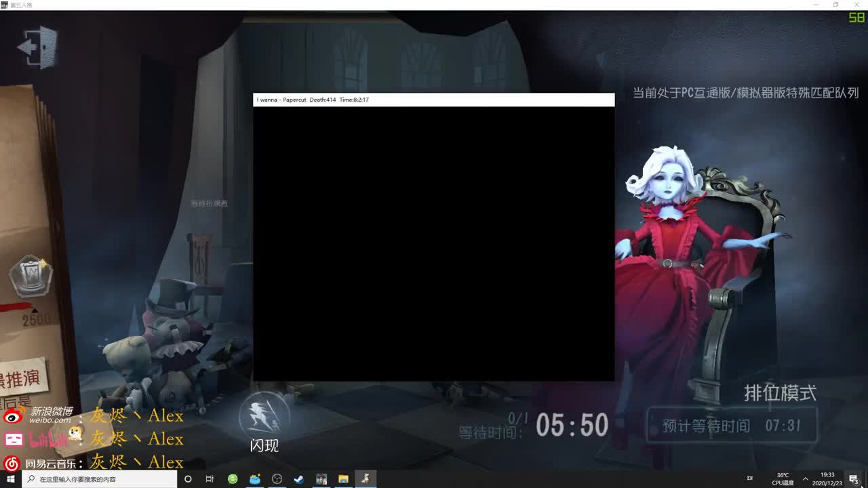
Task: Click the game window icon on the taskbar
Action: (365, 479)
